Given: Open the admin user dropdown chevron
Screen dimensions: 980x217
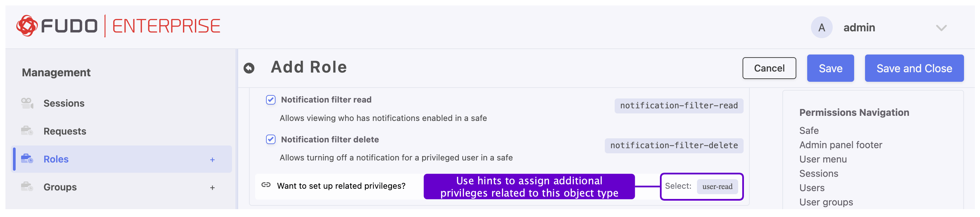Looking at the screenshot, I should (941, 28).
